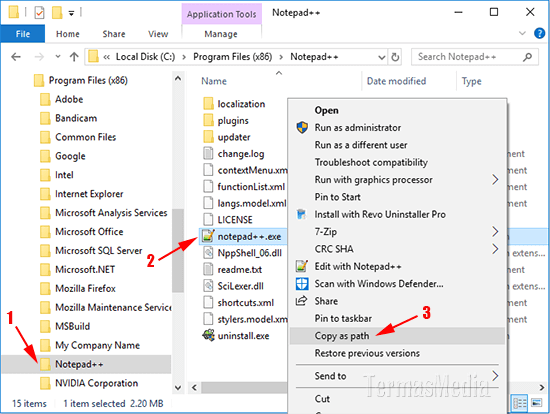Click the file list horizontal scroll left arrow
The height and width of the screenshot is (414, 550).
click(x=194, y=387)
